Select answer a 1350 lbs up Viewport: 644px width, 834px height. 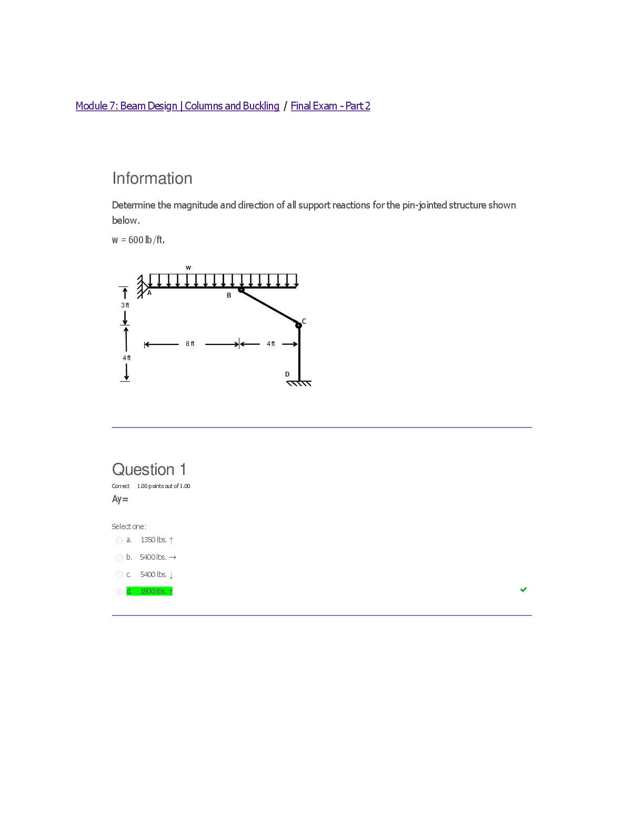119,541
